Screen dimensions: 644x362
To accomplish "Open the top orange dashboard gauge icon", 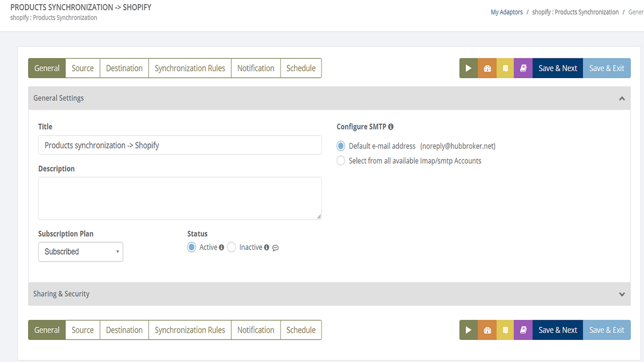I will [487, 68].
